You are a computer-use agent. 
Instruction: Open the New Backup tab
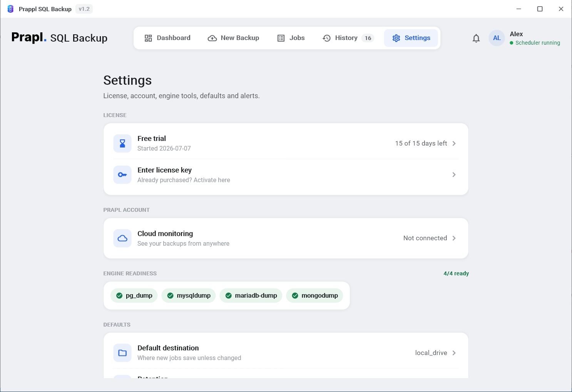point(233,38)
